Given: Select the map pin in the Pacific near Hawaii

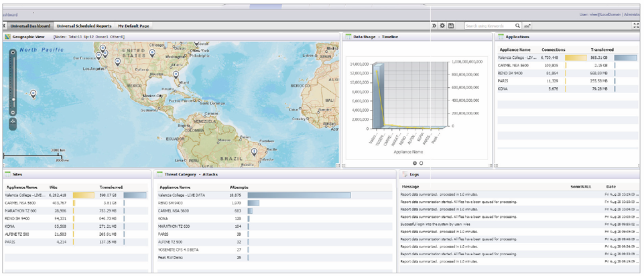Looking at the screenshot, I should (34, 94).
